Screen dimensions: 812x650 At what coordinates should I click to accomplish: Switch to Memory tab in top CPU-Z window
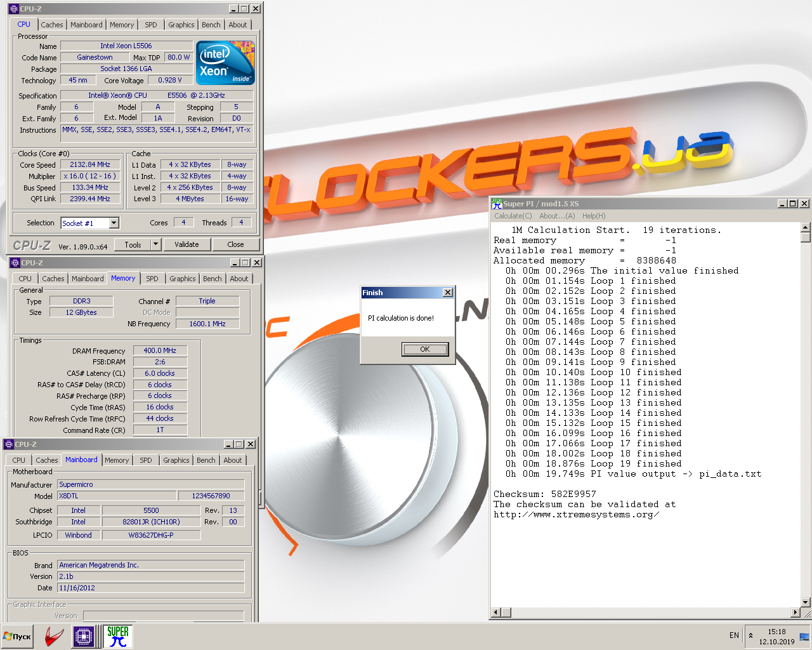click(x=122, y=25)
